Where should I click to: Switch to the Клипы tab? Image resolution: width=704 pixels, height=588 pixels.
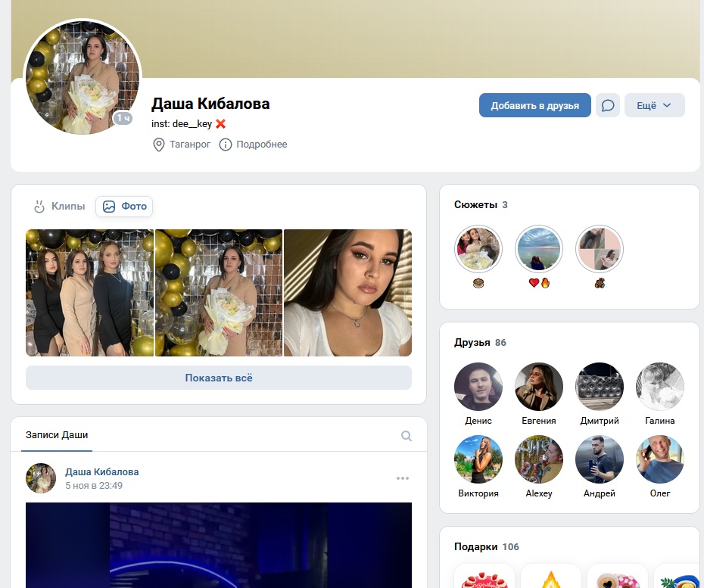[60, 207]
